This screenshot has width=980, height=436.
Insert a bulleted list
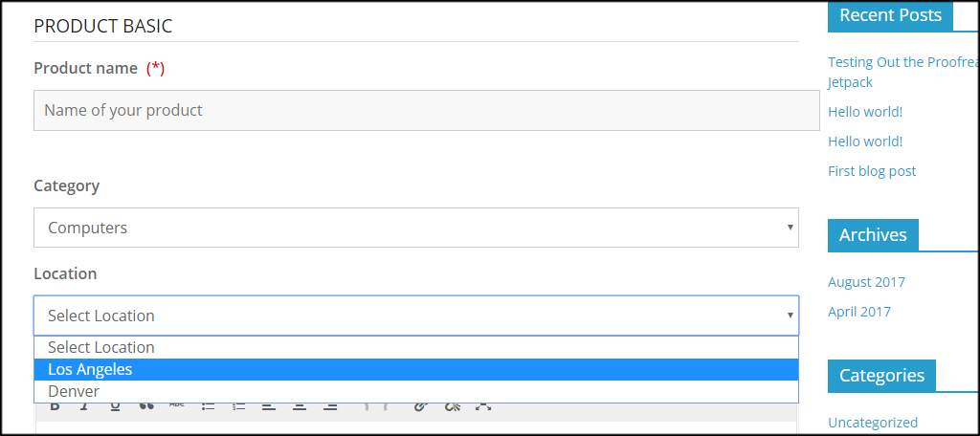point(208,406)
